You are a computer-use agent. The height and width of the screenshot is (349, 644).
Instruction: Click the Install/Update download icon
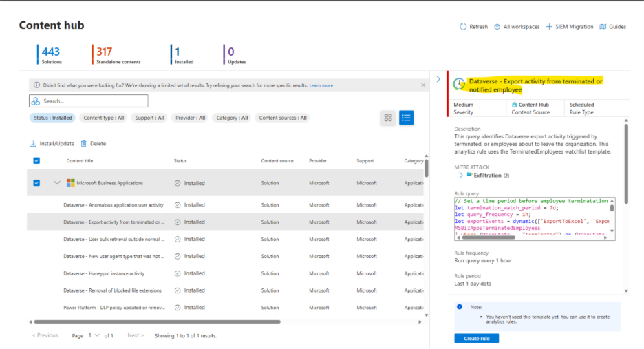(x=33, y=143)
